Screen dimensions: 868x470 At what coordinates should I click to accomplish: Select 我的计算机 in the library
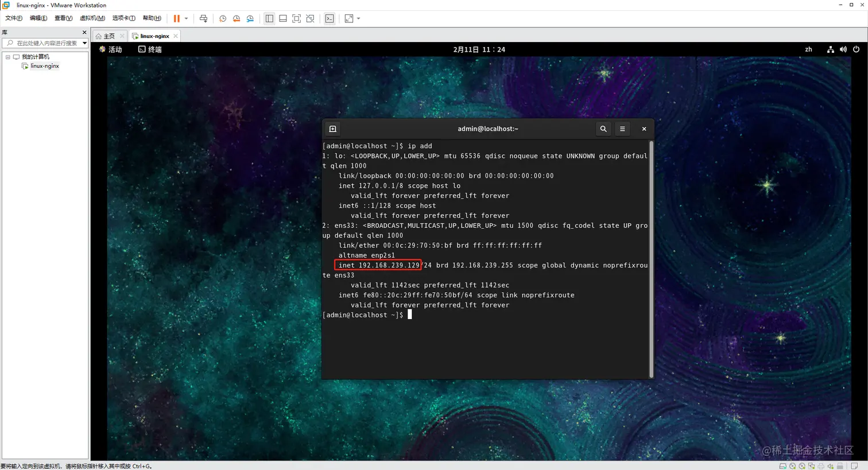point(36,57)
